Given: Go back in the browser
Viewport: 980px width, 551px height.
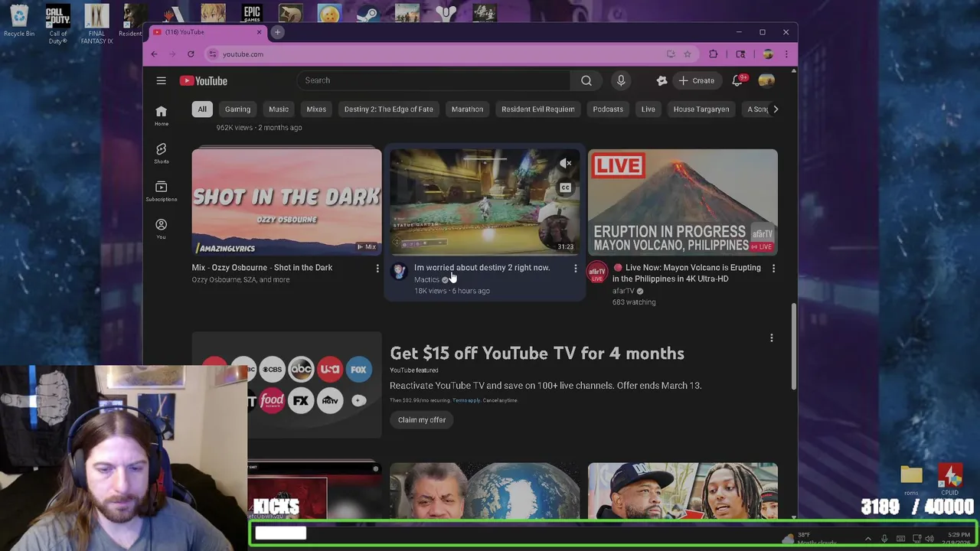Looking at the screenshot, I should (x=154, y=54).
